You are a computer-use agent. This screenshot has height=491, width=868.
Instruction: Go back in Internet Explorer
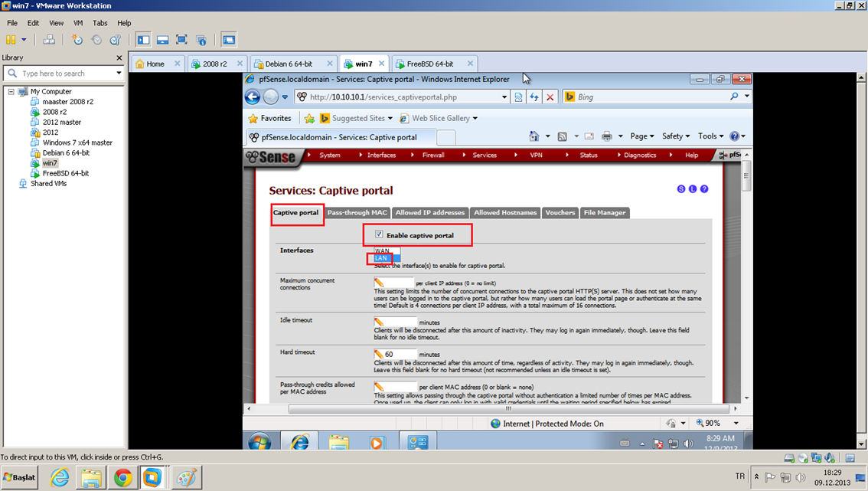[253, 97]
